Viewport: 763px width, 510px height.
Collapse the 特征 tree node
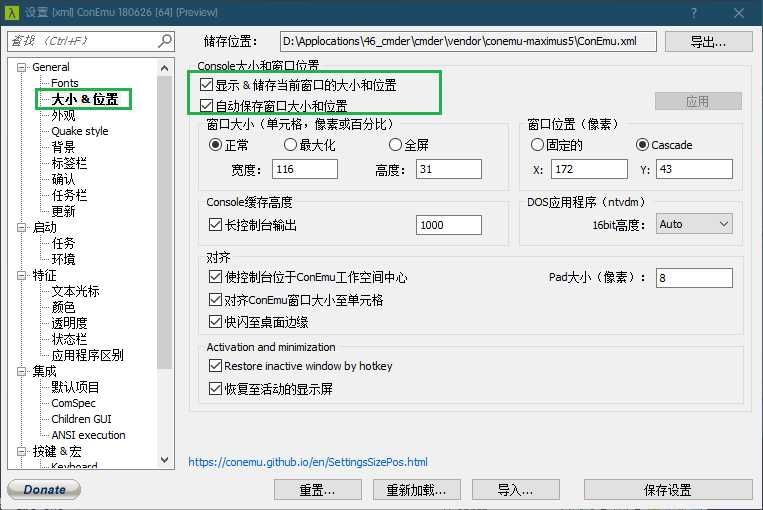(x=21, y=275)
